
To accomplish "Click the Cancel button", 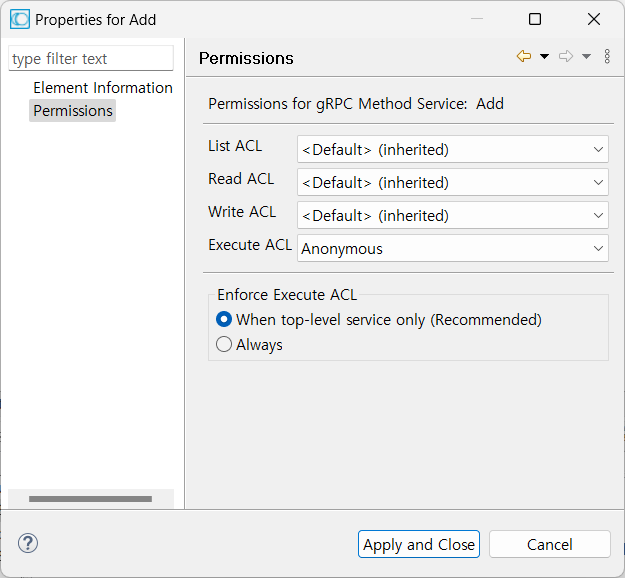I will (549, 544).
